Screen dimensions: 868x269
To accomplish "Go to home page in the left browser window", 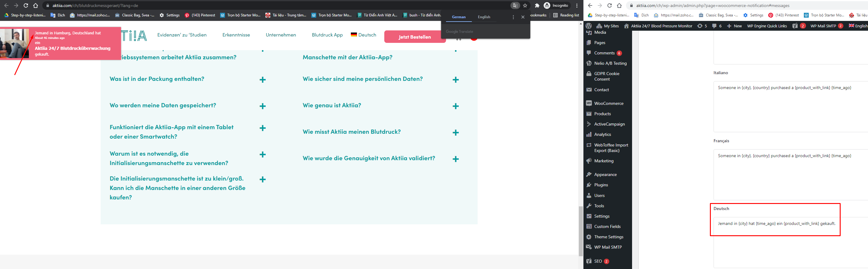I will pos(35,5).
